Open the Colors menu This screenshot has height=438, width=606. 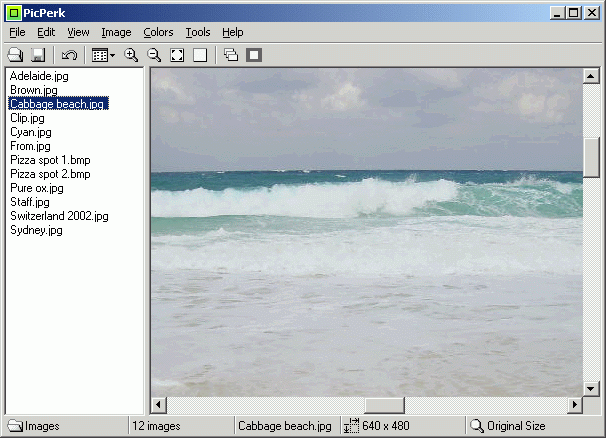[158, 32]
